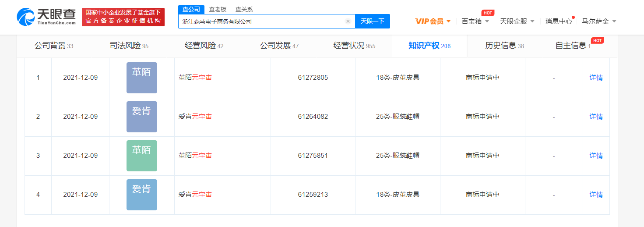This screenshot has height=227, width=644.
Task: Select the 司法风险 tab
Action: (129, 46)
